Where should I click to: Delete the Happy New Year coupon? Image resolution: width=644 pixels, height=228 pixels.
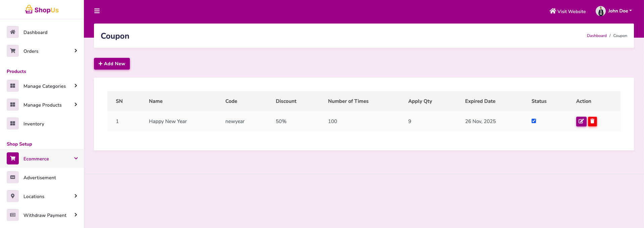tap(592, 121)
